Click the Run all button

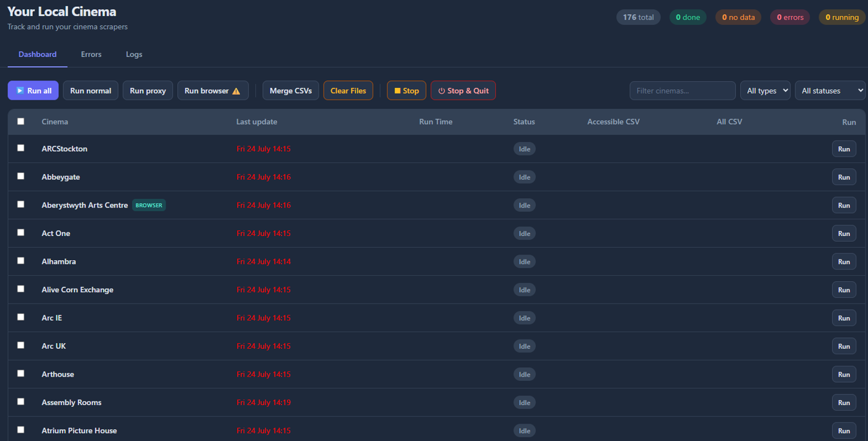(33, 90)
